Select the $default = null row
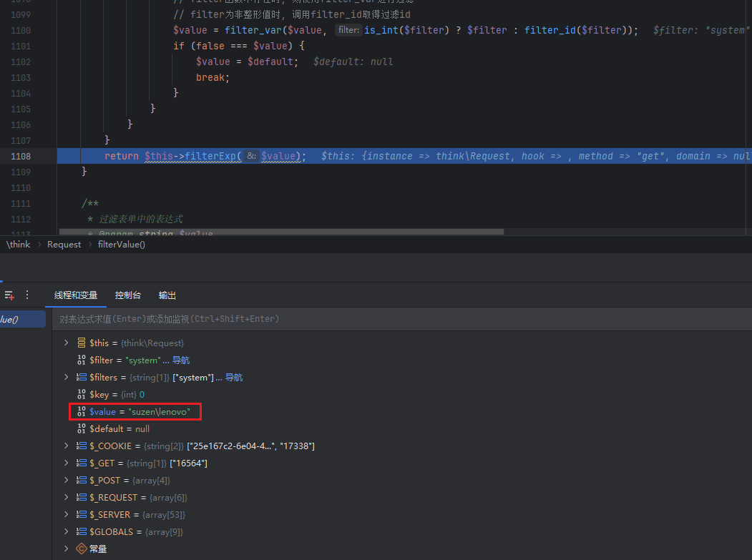The height and width of the screenshot is (560, 752). (402, 428)
